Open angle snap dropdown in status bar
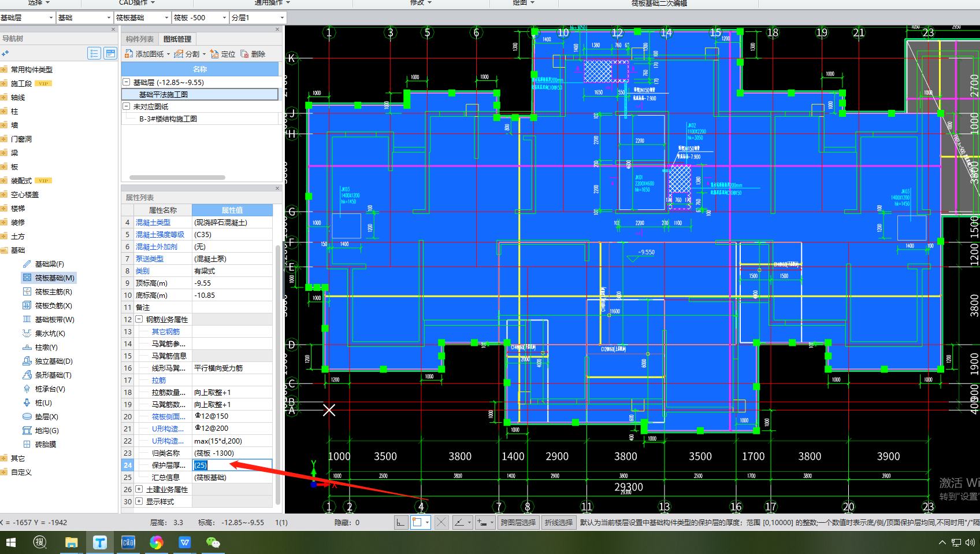The width and height of the screenshot is (980, 554). click(x=470, y=522)
